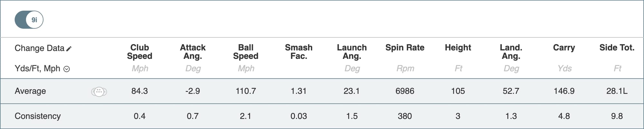Choose the Smash Fac. column header
This screenshot has width=644, height=129.
click(x=298, y=52)
